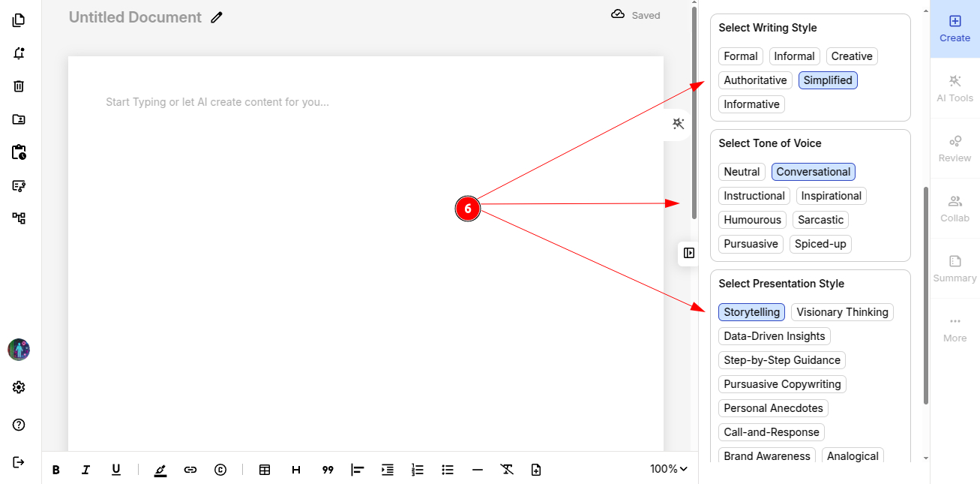
Task: Expand the More options in right rail
Action: tap(955, 328)
